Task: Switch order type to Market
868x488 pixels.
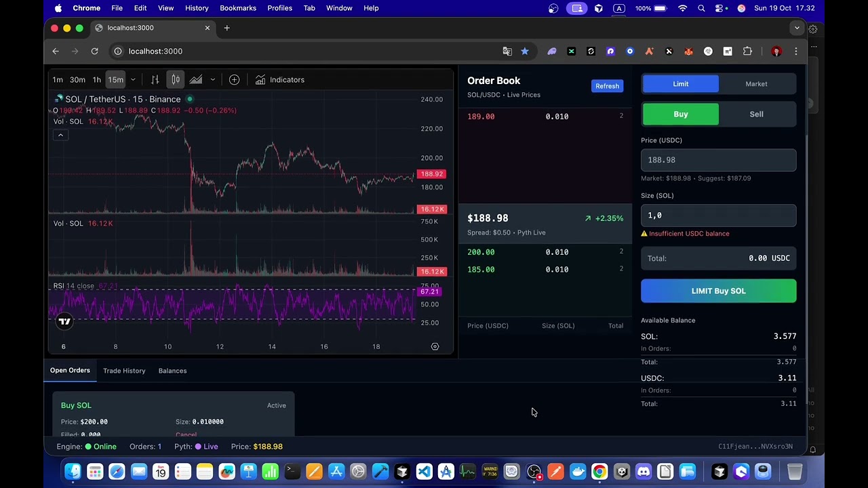Action: [x=757, y=84]
